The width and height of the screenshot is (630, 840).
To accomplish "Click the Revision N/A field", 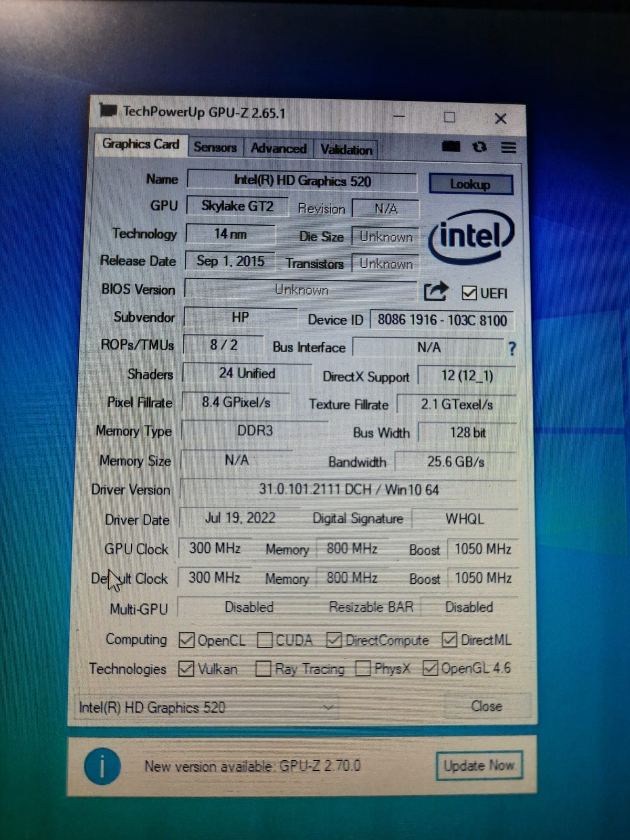I will pos(386,209).
